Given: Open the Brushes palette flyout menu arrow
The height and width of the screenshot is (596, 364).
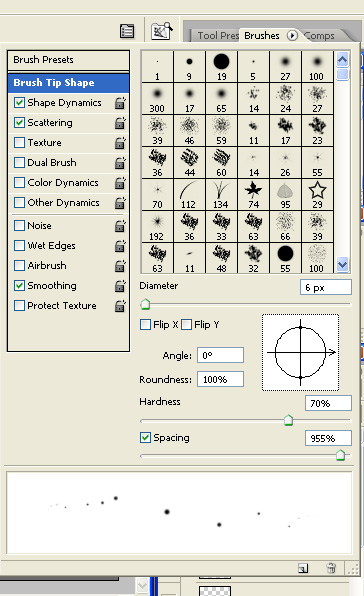Looking at the screenshot, I should click(292, 36).
